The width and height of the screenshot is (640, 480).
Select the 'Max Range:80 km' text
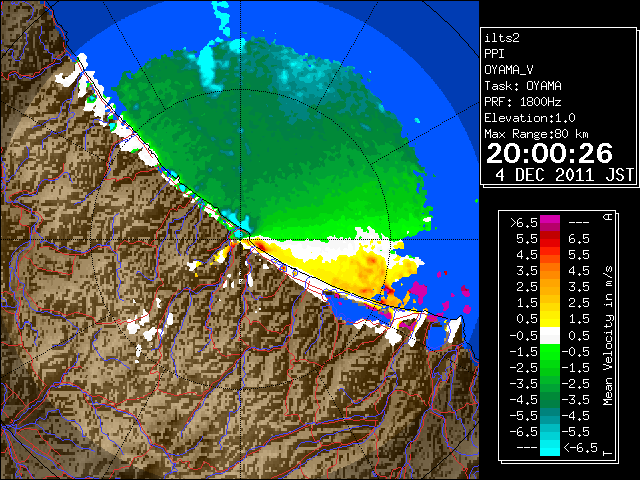click(x=536, y=134)
